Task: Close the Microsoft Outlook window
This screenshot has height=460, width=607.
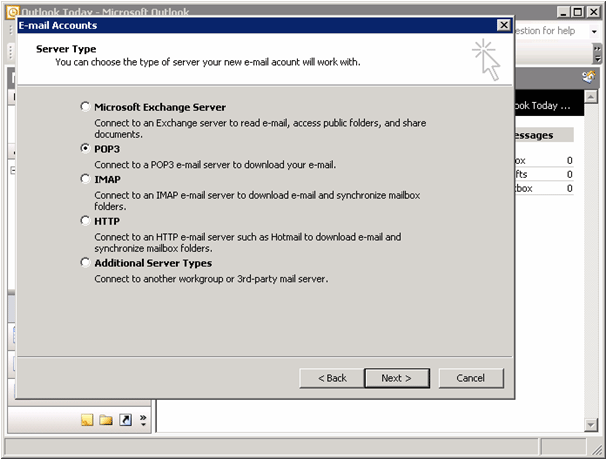Action: click(593, 12)
